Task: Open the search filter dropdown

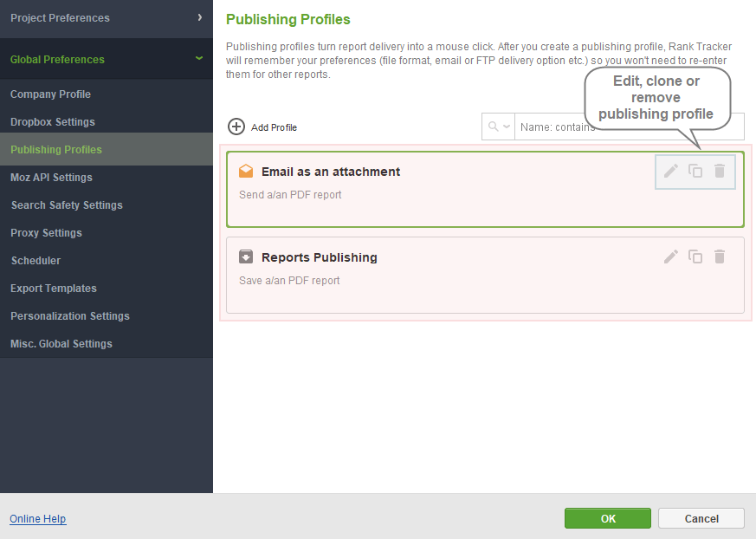Action: (x=499, y=127)
